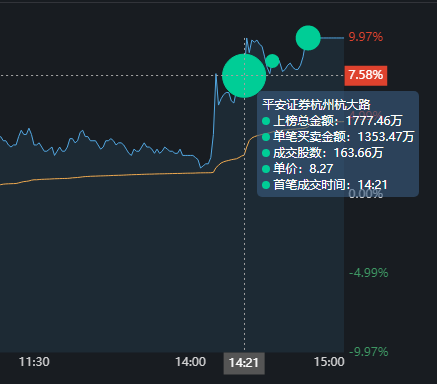This screenshot has width=437, height=384.
Task: Click the 15:00 time axis label
Action: 329,362
